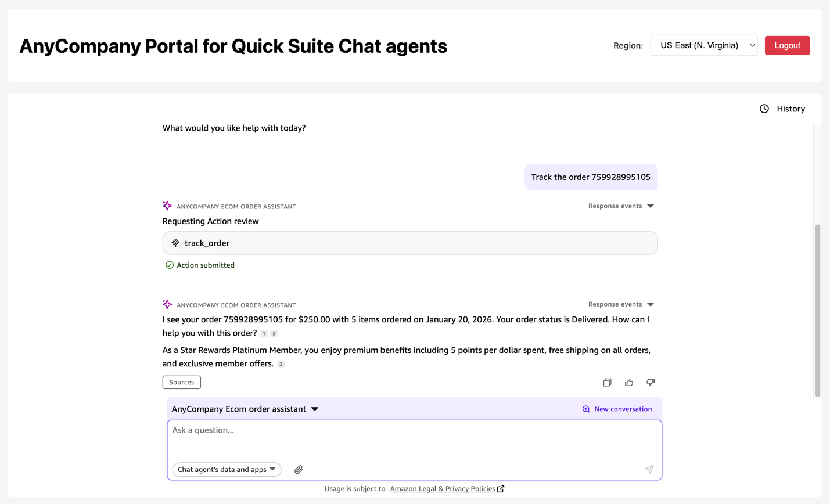The image size is (830, 504).
Task: Attach a file with paperclip icon
Action: tap(299, 470)
